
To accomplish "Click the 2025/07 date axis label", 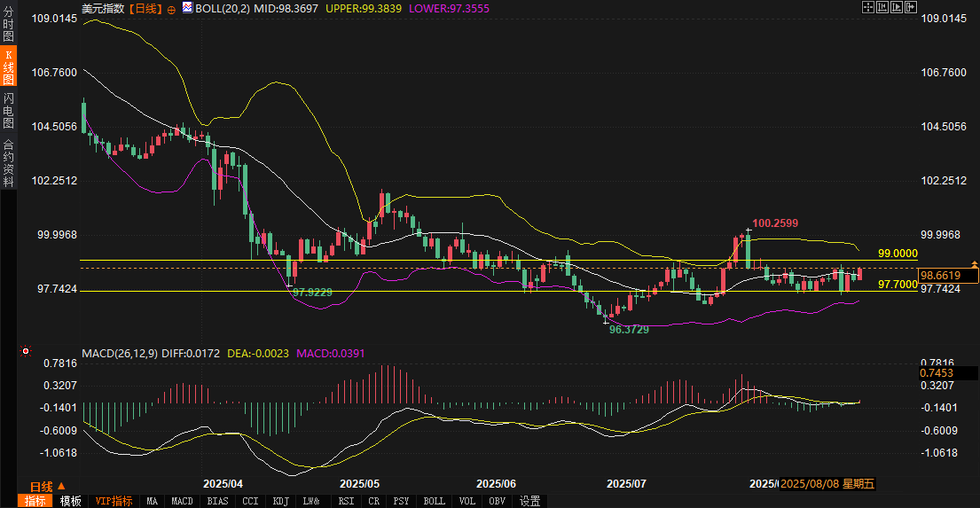I will (x=626, y=484).
